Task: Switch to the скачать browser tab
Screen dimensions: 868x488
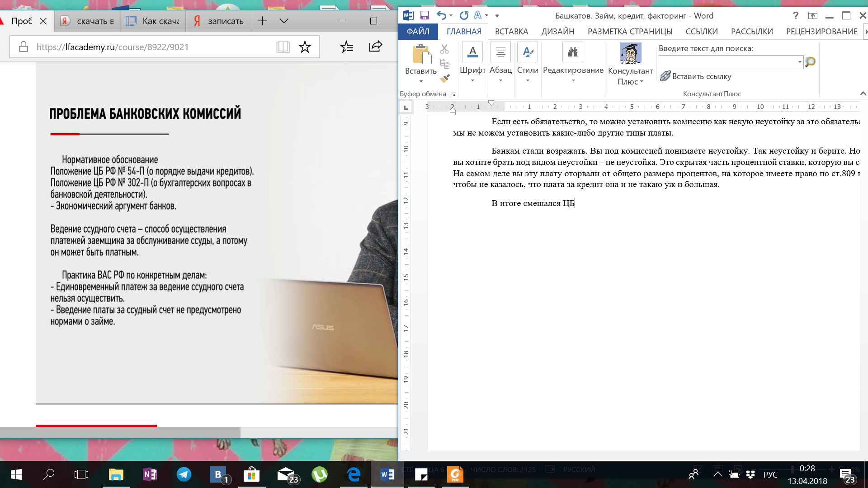Action: pos(87,21)
